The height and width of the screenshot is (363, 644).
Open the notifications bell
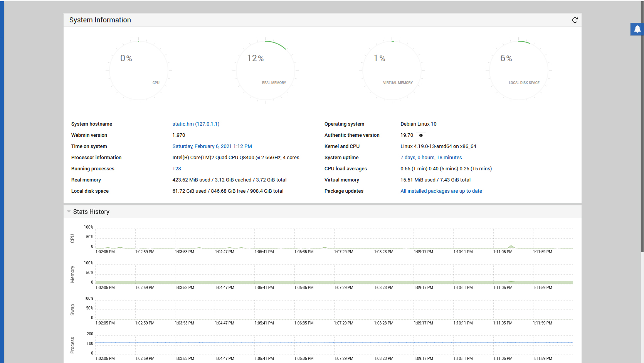[637, 29]
